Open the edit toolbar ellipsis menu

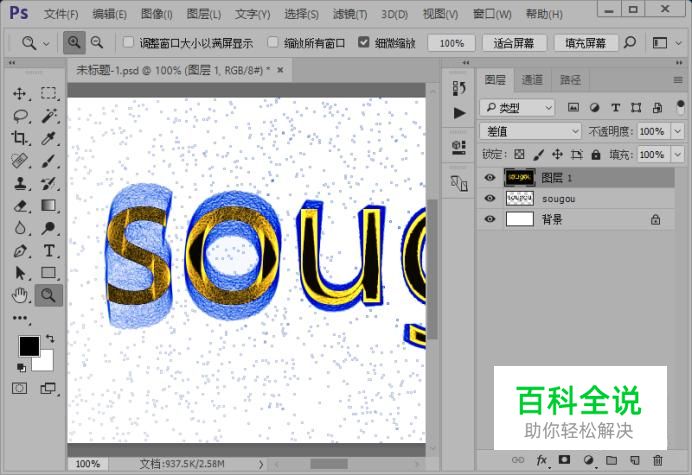point(19,318)
